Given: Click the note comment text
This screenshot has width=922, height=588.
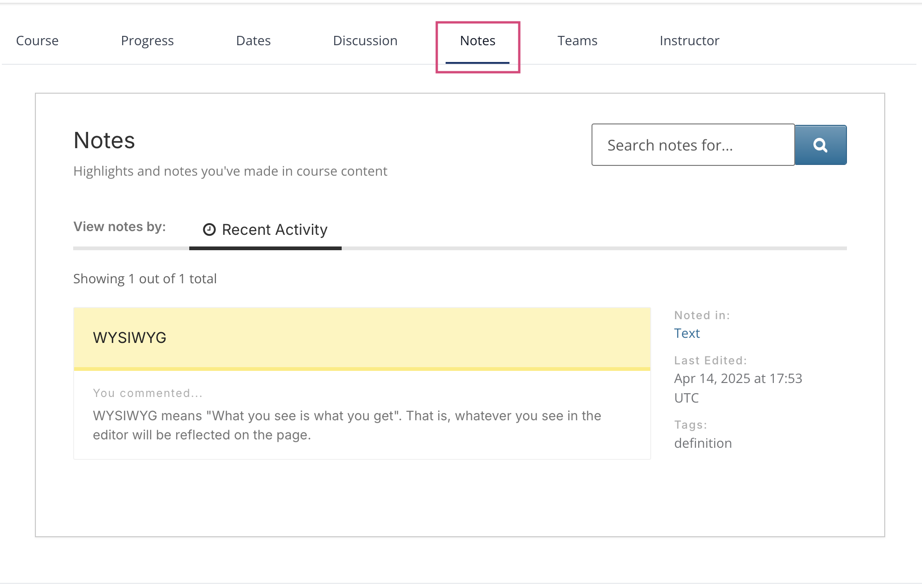Looking at the screenshot, I should point(346,425).
